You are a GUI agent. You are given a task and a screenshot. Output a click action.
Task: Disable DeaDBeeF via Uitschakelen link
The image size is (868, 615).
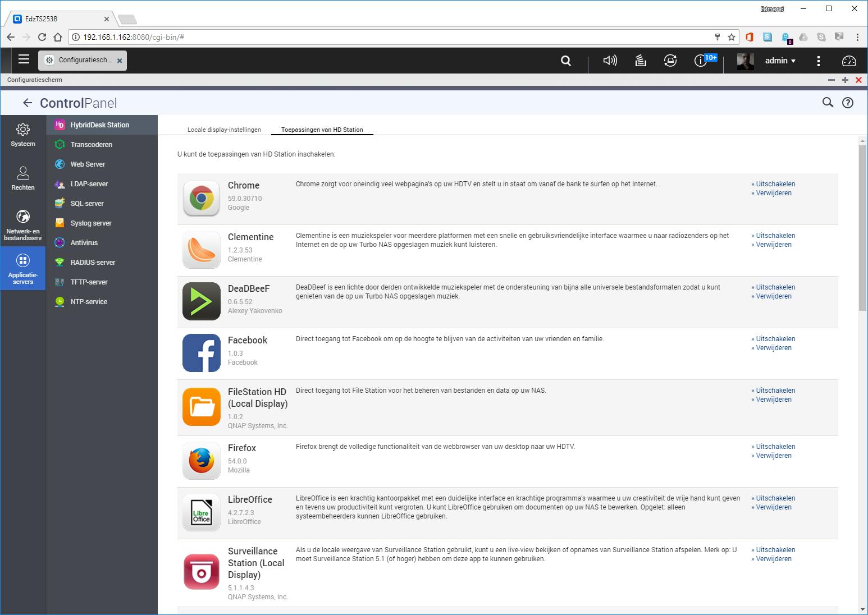(x=773, y=287)
